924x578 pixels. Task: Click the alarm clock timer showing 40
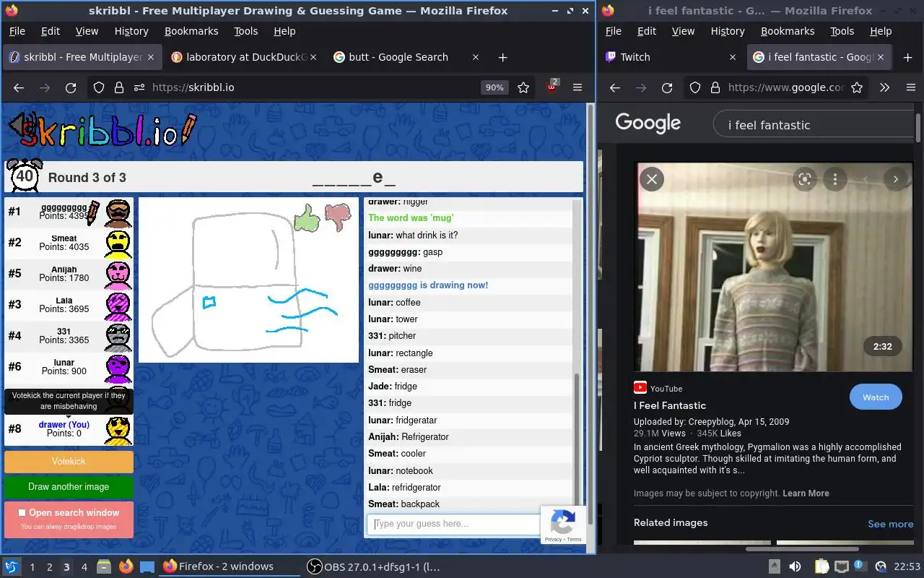(x=25, y=176)
